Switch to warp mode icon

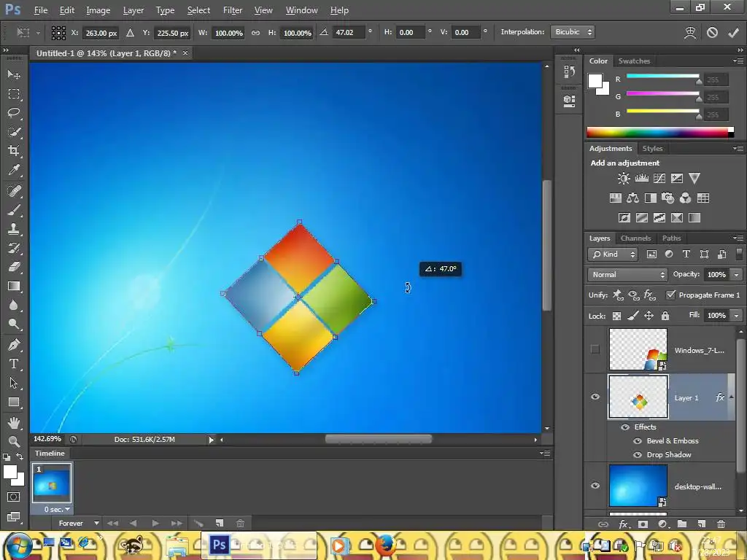click(690, 32)
